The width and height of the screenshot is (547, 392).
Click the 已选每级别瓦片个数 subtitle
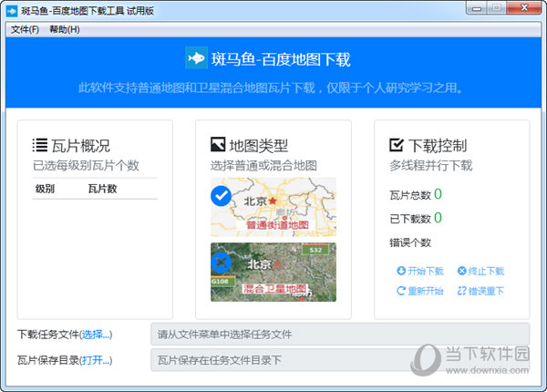click(86, 165)
